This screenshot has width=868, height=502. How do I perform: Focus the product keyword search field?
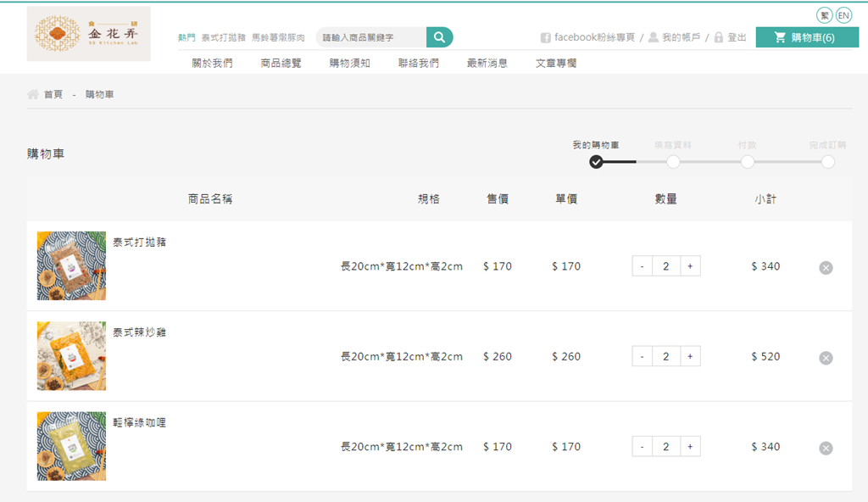[370, 37]
